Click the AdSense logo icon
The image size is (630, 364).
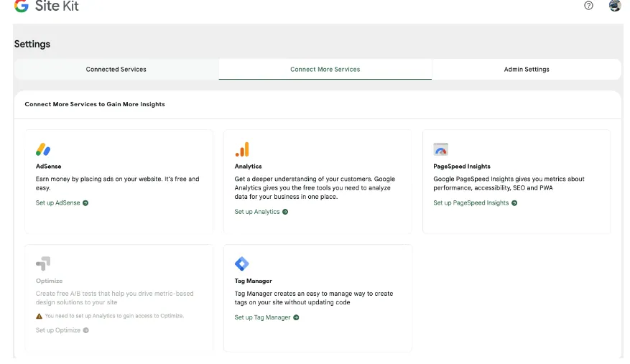point(43,149)
